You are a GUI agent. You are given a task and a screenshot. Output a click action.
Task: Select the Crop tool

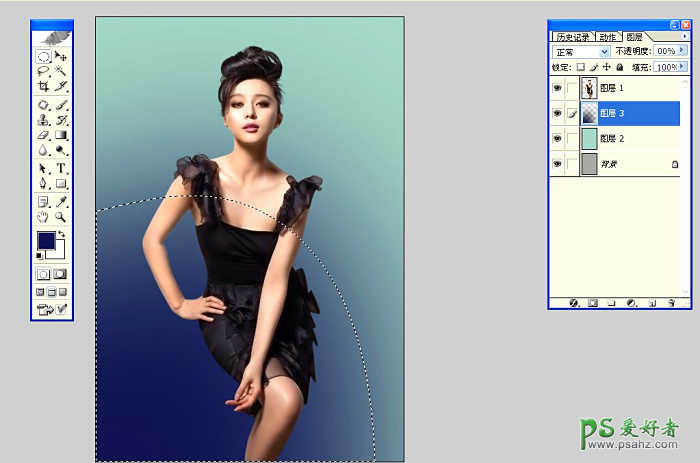43,87
